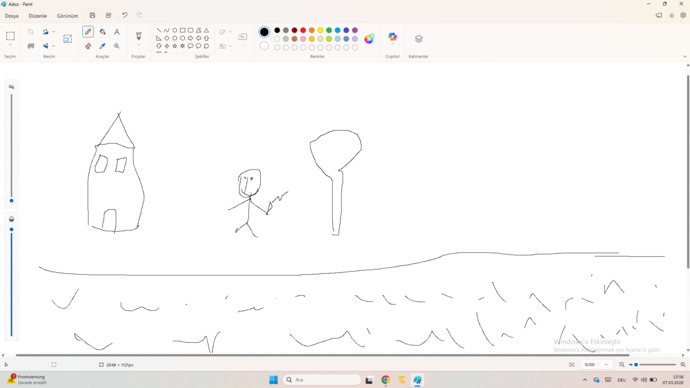Click the zoom slider handle

tap(636, 365)
